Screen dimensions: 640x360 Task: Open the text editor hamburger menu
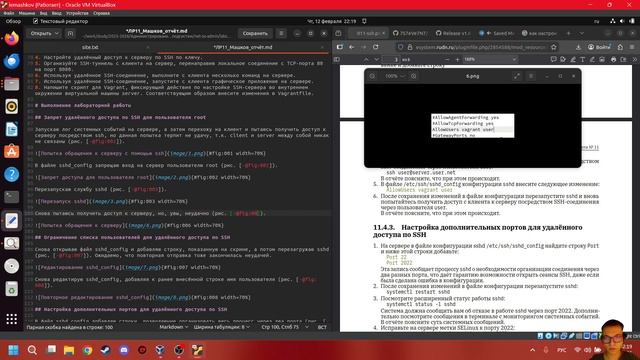281,33
